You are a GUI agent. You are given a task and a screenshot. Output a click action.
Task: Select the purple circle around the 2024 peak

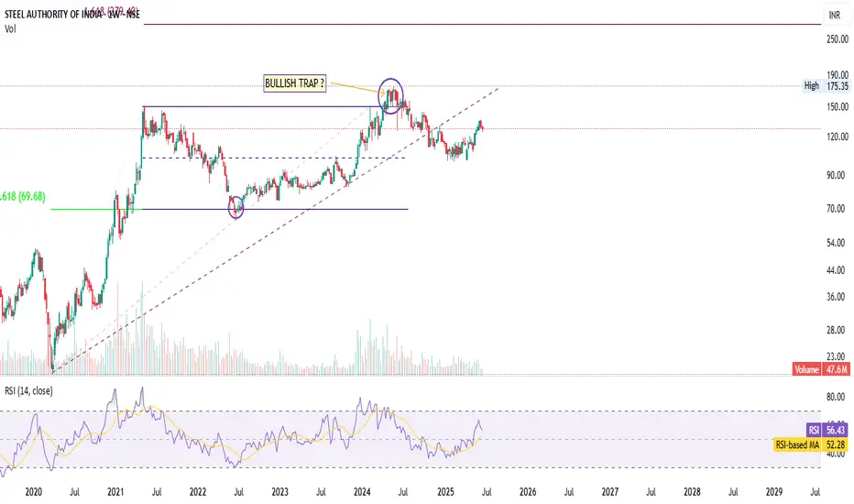click(x=391, y=96)
